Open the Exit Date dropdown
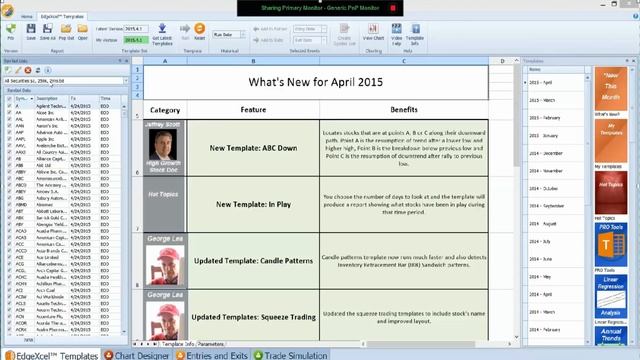 (x=324, y=40)
